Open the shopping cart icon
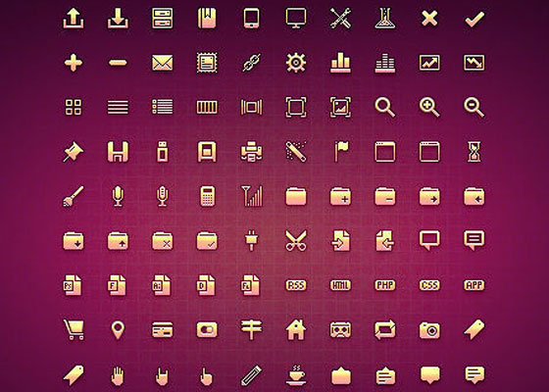The height and width of the screenshot is (392, 549). pos(74,329)
